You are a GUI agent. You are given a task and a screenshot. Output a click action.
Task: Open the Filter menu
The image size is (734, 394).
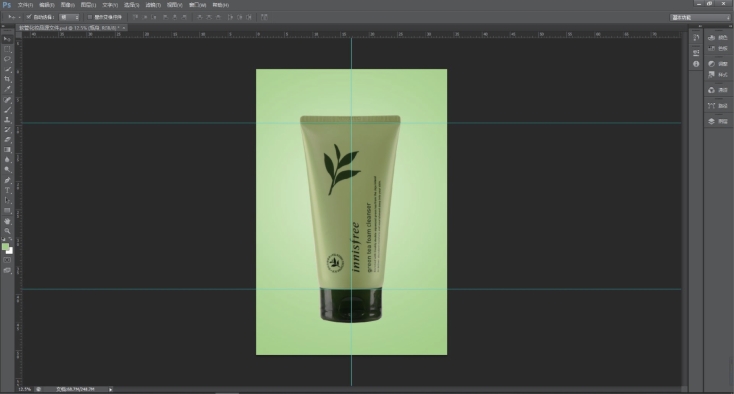point(153,5)
